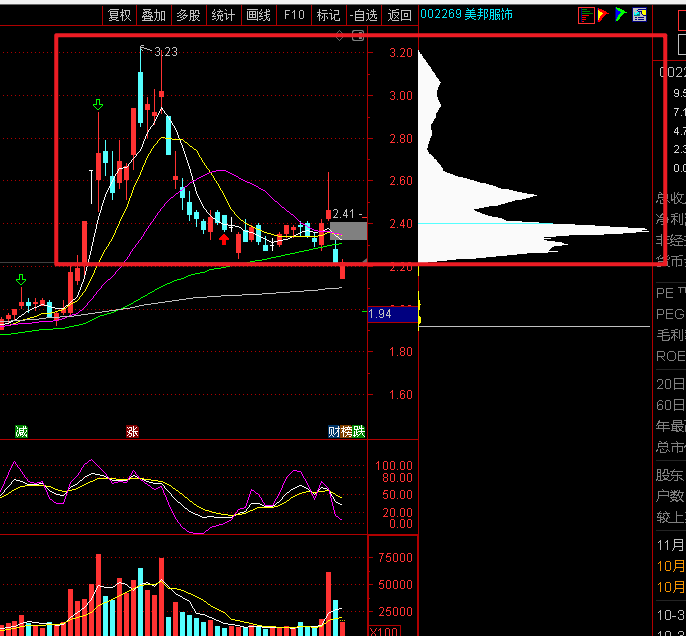Click -自选 to remove from watchlist

click(x=364, y=15)
